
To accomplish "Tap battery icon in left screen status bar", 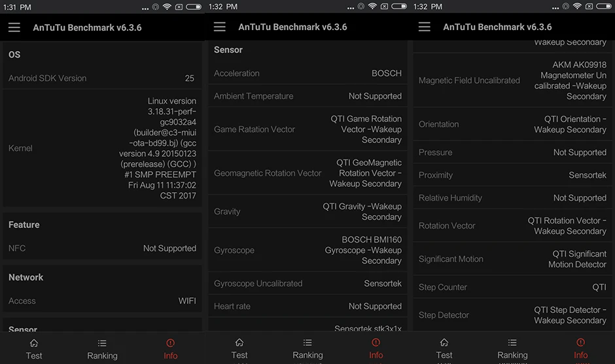I will pyautogui.click(x=194, y=7).
